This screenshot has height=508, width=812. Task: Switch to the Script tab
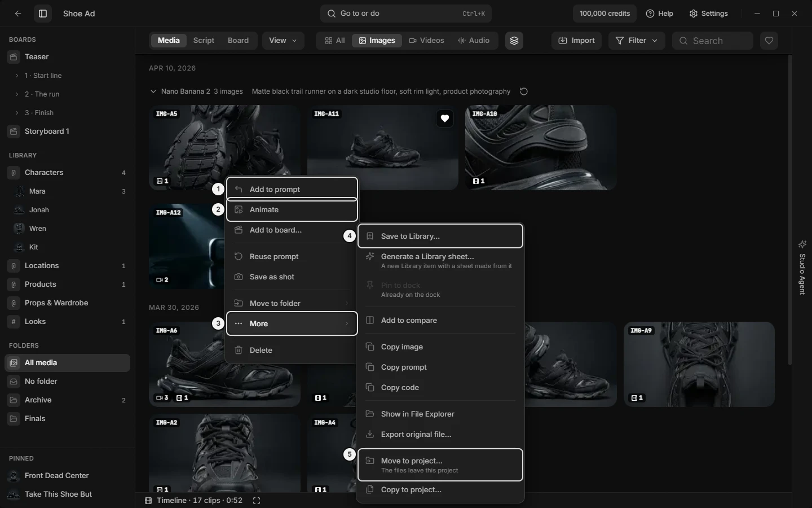coord(204,41)
